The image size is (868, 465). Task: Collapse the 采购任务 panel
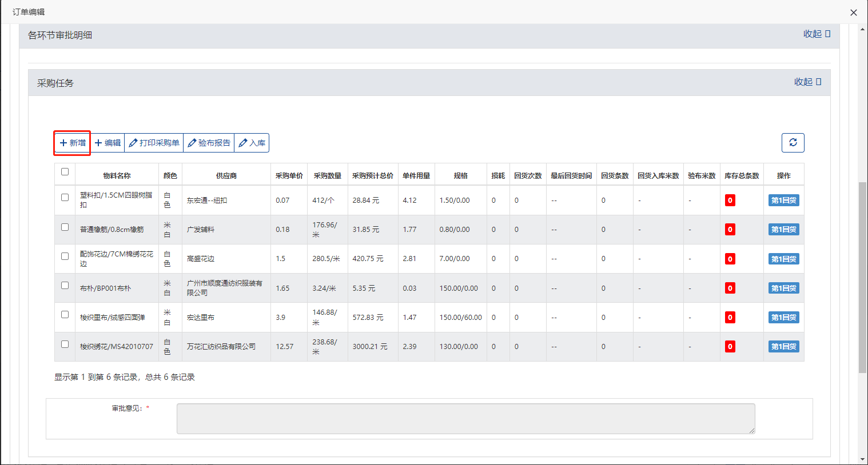pyautogui.click(x=807, y=82)
